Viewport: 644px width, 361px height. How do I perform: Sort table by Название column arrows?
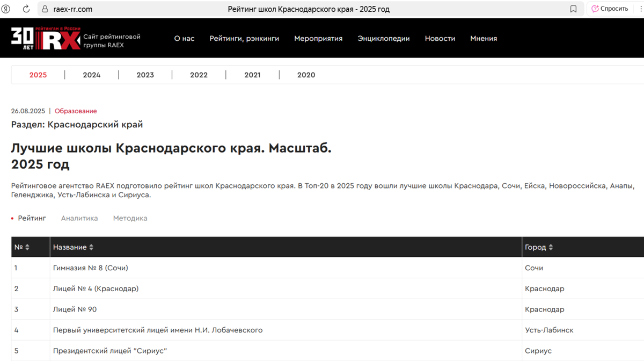tap(91, 247)
